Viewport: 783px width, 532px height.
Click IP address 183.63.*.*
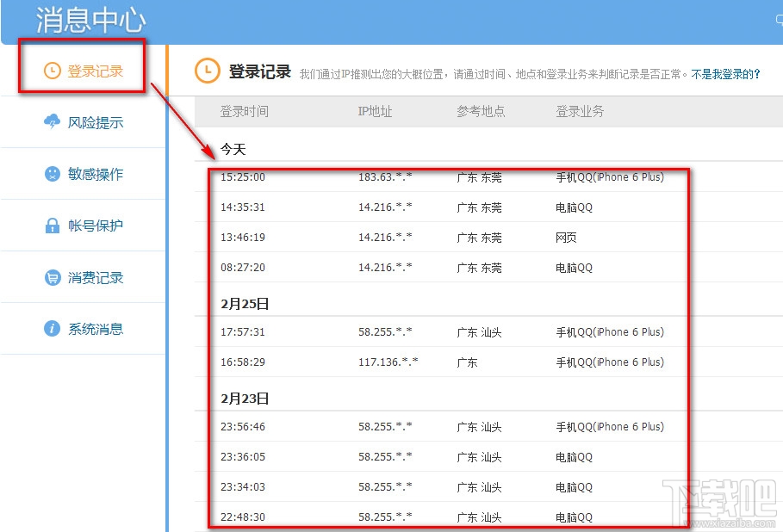point(385,177)
